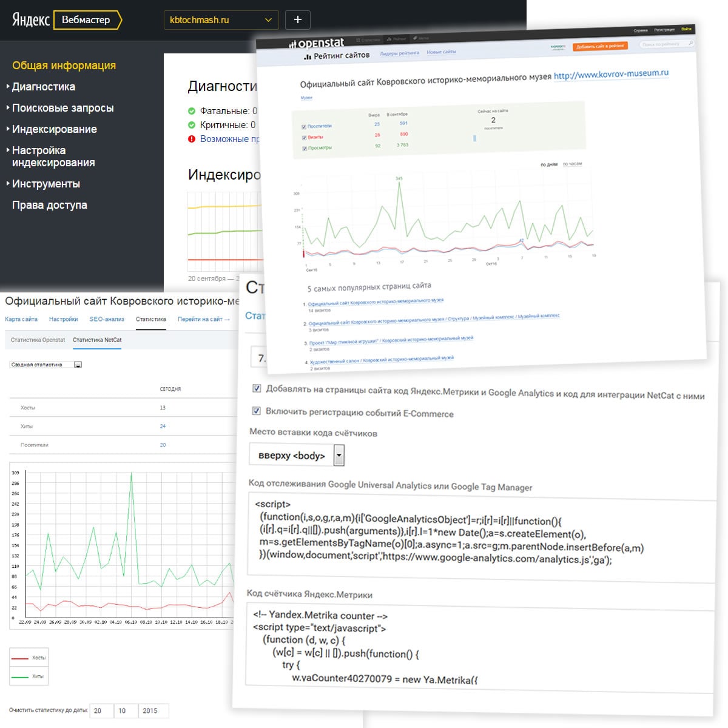Click green check icon beside Фатальные

coord(192,111)
